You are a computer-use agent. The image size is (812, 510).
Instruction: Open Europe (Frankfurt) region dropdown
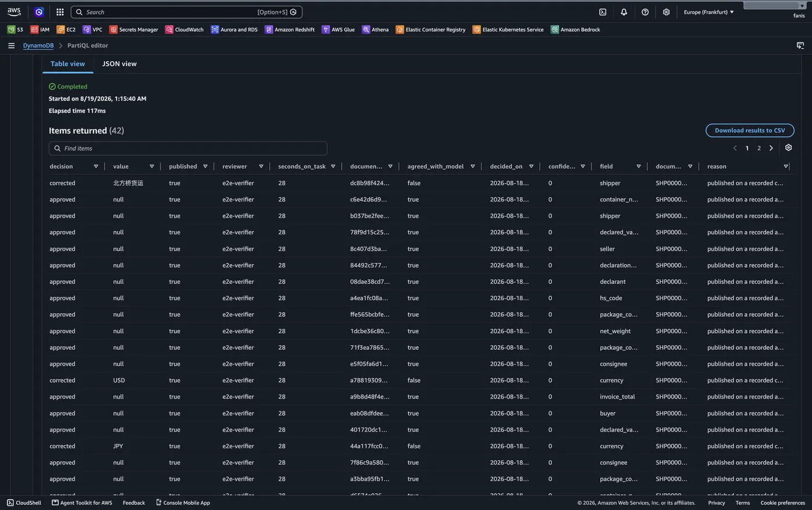pyautogui.click(x=709, y=12)
